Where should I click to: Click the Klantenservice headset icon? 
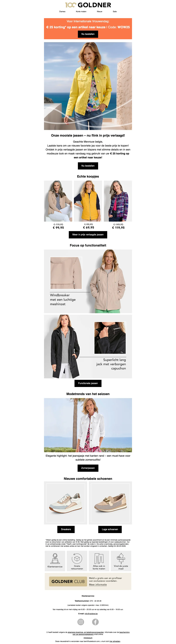coord(55,558)
